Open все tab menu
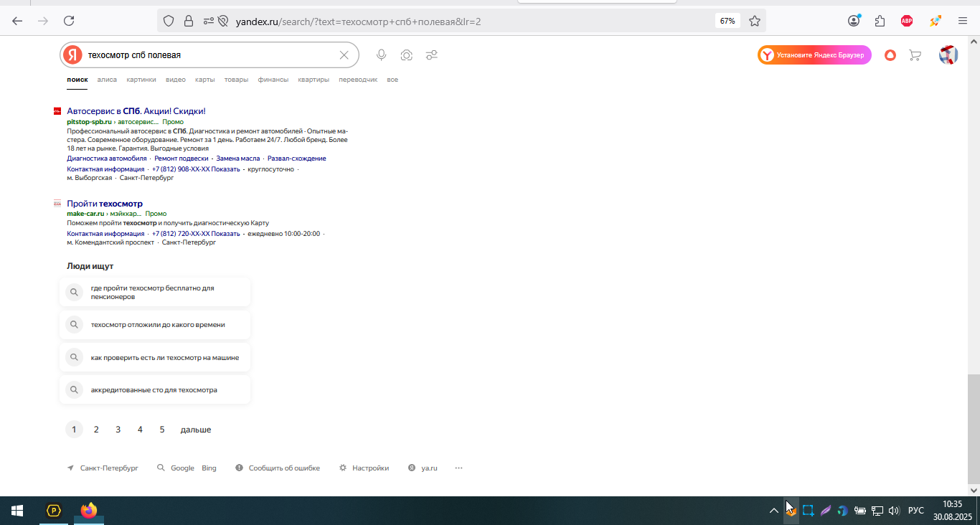 (x=392, y=80)
